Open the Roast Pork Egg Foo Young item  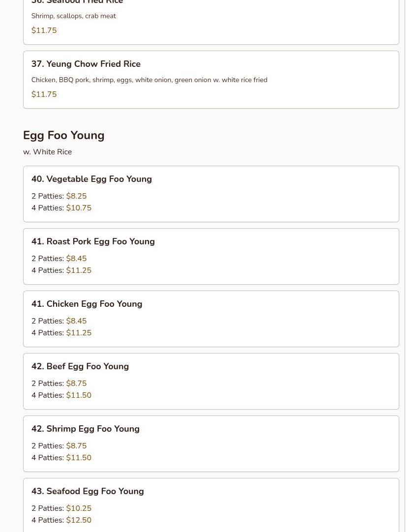(x=93, y=241)
